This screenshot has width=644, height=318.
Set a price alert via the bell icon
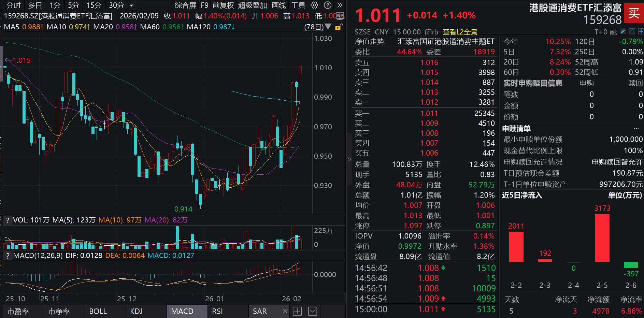tap(632, 31)
